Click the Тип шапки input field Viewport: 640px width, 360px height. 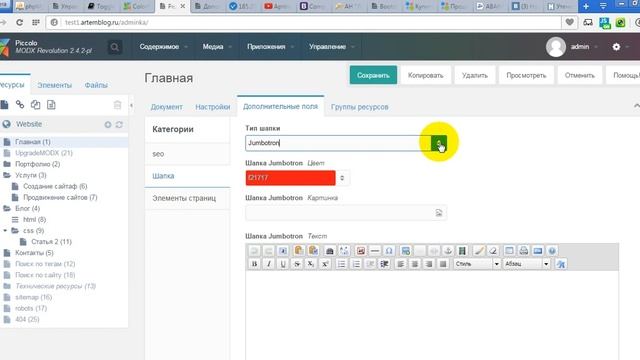pyautogui.click(x=338, y=143)
